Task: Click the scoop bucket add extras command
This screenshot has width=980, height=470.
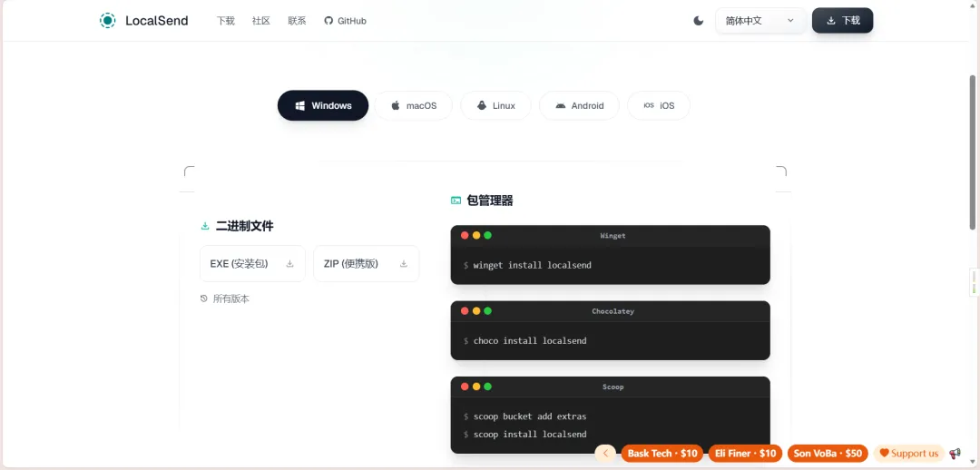Action: (530, 416)
